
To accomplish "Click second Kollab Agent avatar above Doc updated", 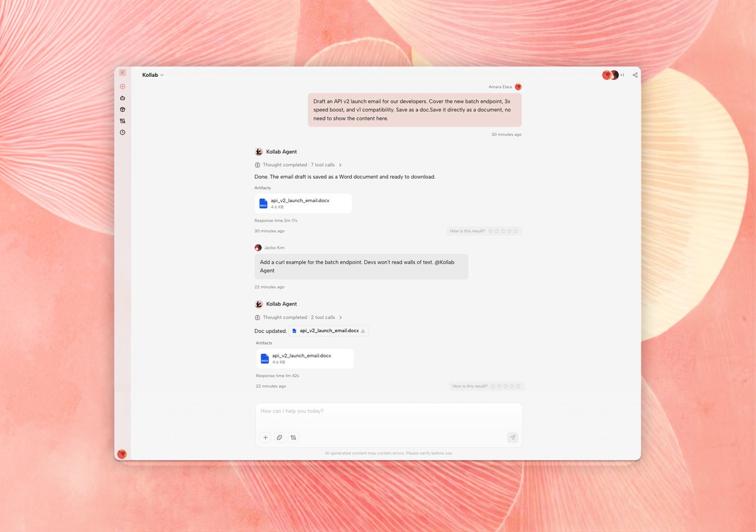I will 258,304.
